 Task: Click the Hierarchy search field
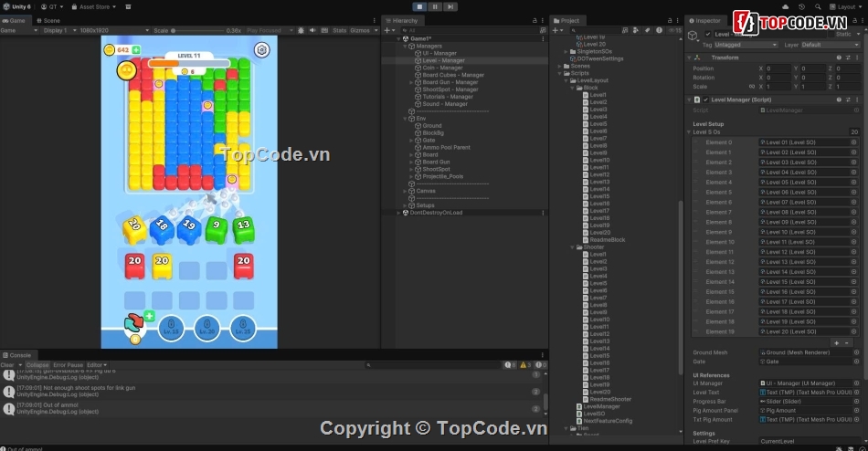pyautogui.click(x=470, y=30)
